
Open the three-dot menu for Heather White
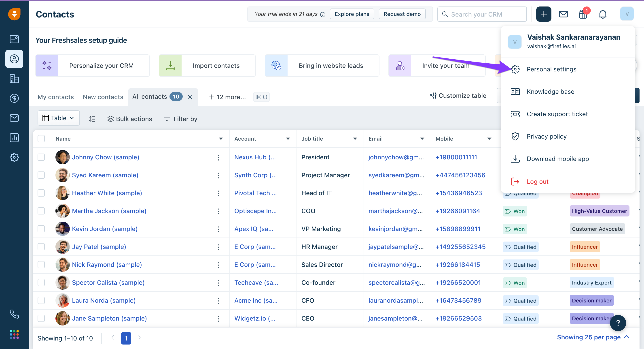(x=218, y=193)
